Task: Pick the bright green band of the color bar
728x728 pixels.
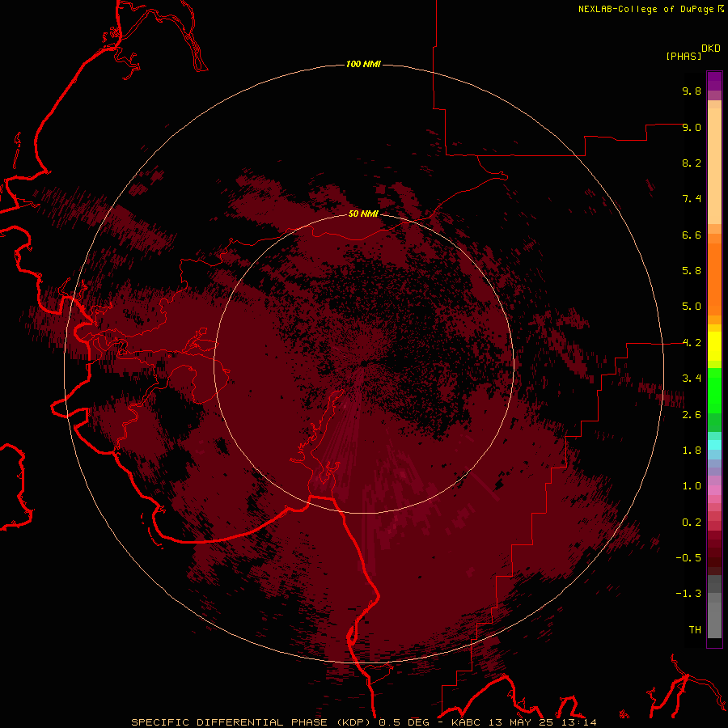Action: (714, 391)
